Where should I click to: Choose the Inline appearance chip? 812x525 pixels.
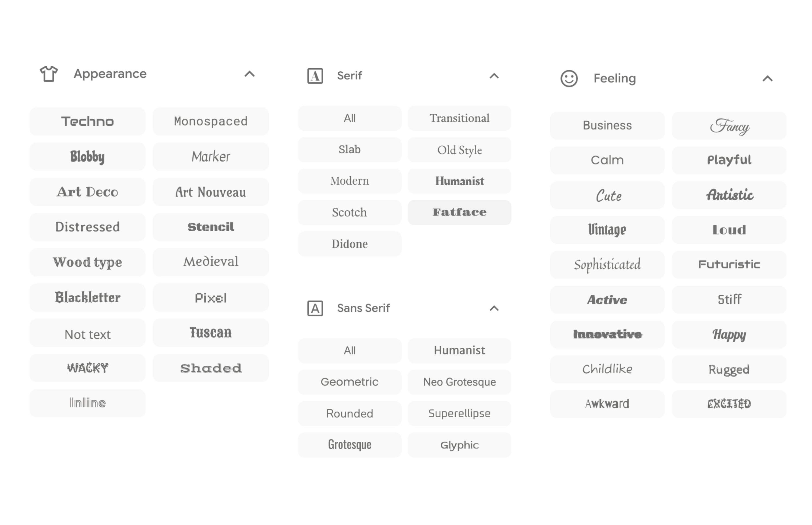88,403
